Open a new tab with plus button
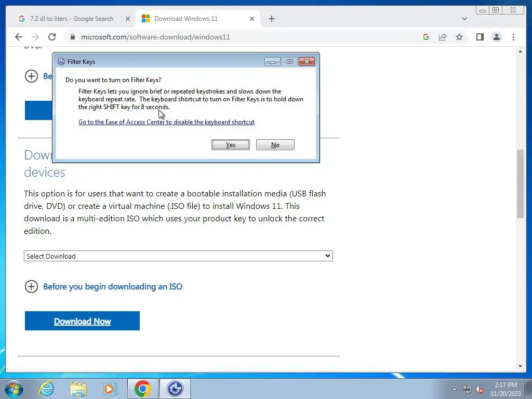This screenshot has width=532, height=399. (x=271, y=19)
